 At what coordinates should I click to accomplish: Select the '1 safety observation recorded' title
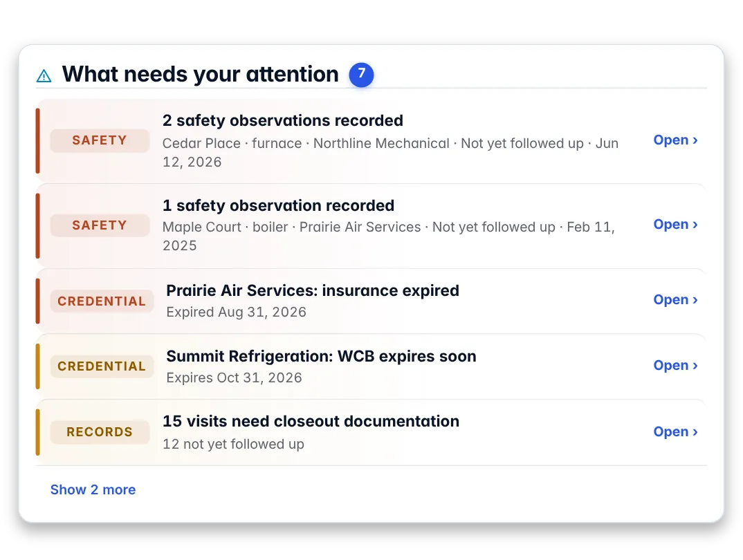tap(278, 205)
